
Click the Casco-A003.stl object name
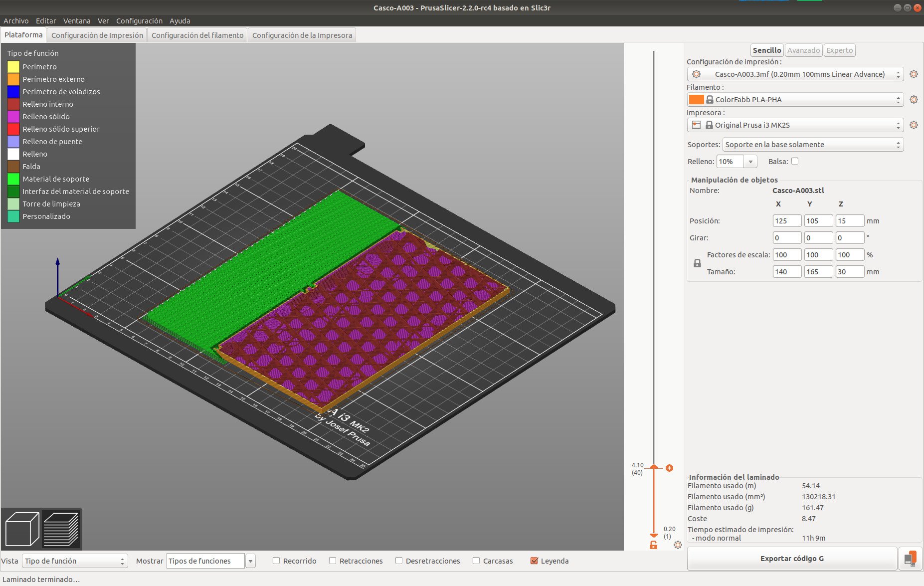(798, 190)
